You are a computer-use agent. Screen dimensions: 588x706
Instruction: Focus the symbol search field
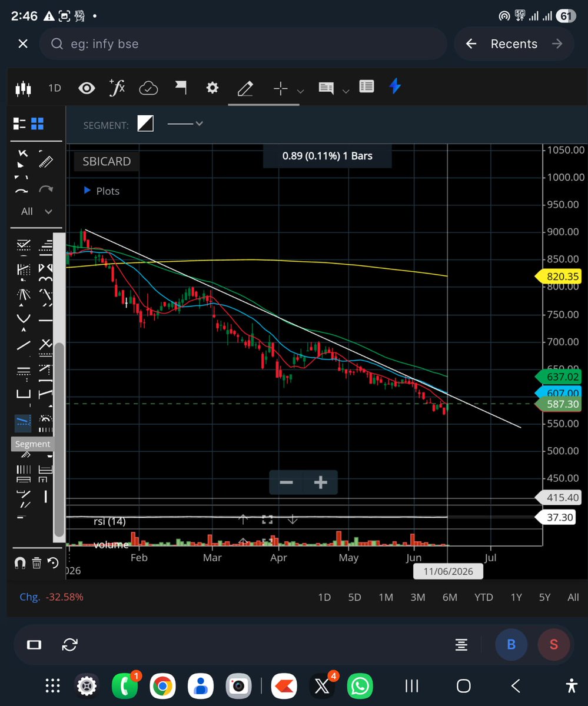243,44
